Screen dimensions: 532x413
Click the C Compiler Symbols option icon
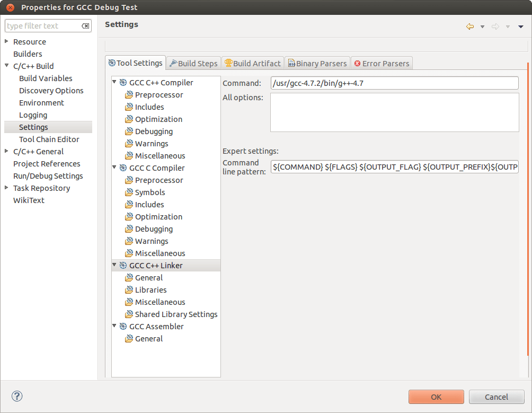click(129, 192)
